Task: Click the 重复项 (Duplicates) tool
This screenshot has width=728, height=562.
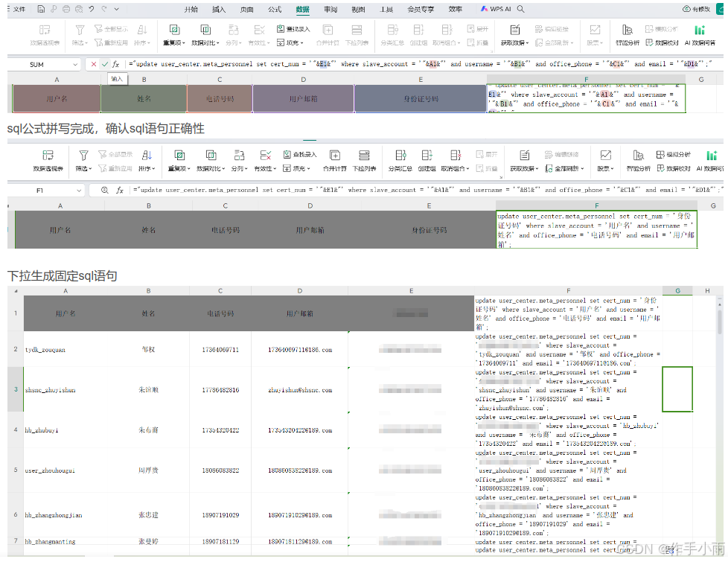Action: pyautogui.click(x=173, y=35)
